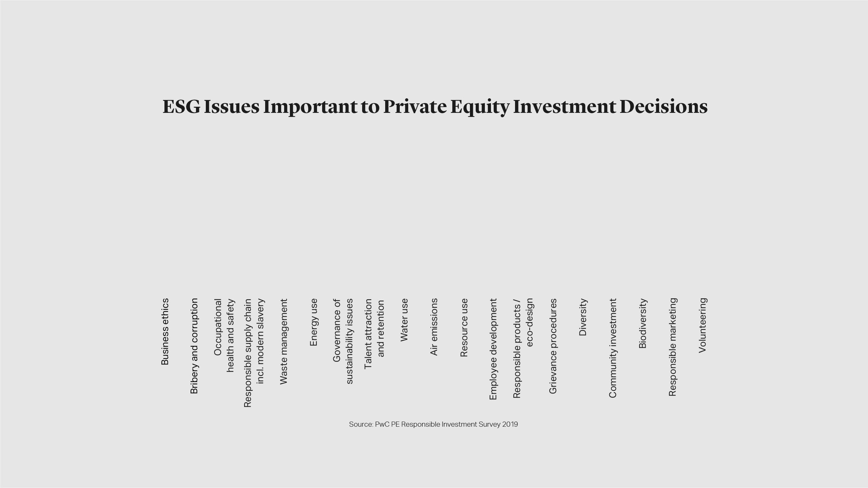Image resolution: width=868 pixels, height=488 pixels.
Task: Click the Community investment label
Action: click(612, 348)
